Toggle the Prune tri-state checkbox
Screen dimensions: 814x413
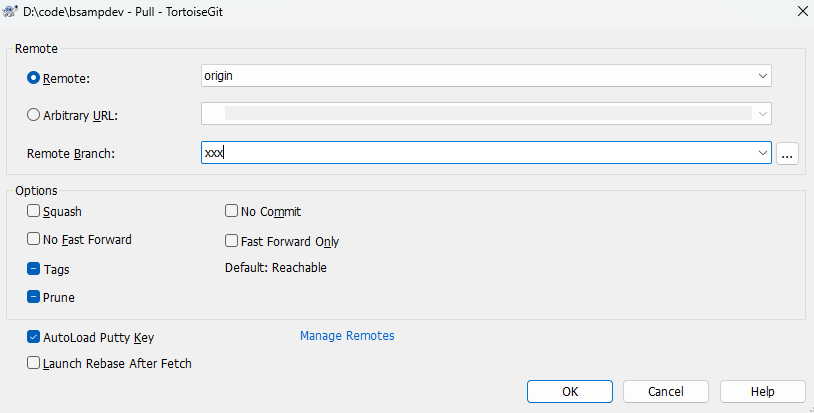point(33,297)
